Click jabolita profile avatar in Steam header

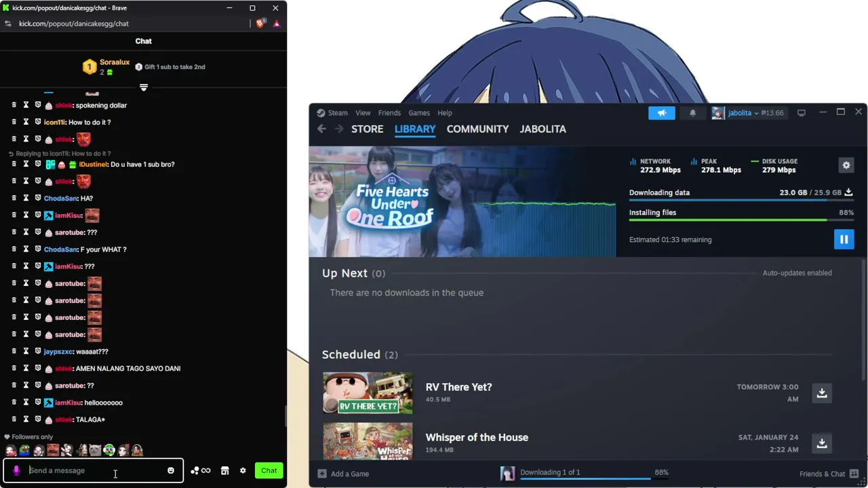(717, 113)
